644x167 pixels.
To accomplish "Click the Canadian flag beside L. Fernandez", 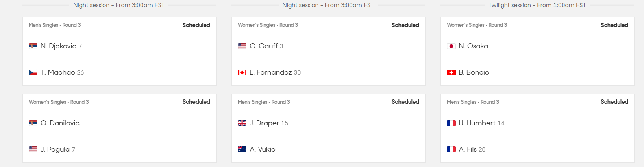I will click(242, 72).
